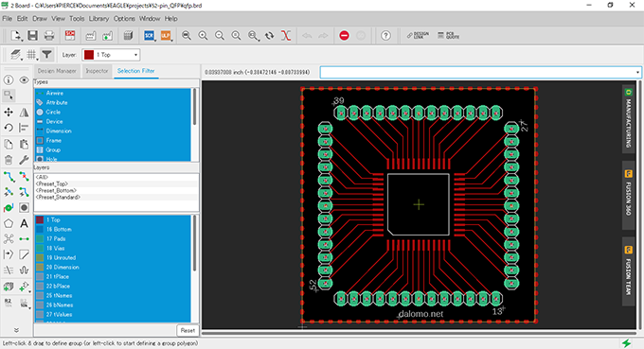Open the Manufacturing side panel
The width and height of the screenshot is (644, 349).
[x=629, y=118]
